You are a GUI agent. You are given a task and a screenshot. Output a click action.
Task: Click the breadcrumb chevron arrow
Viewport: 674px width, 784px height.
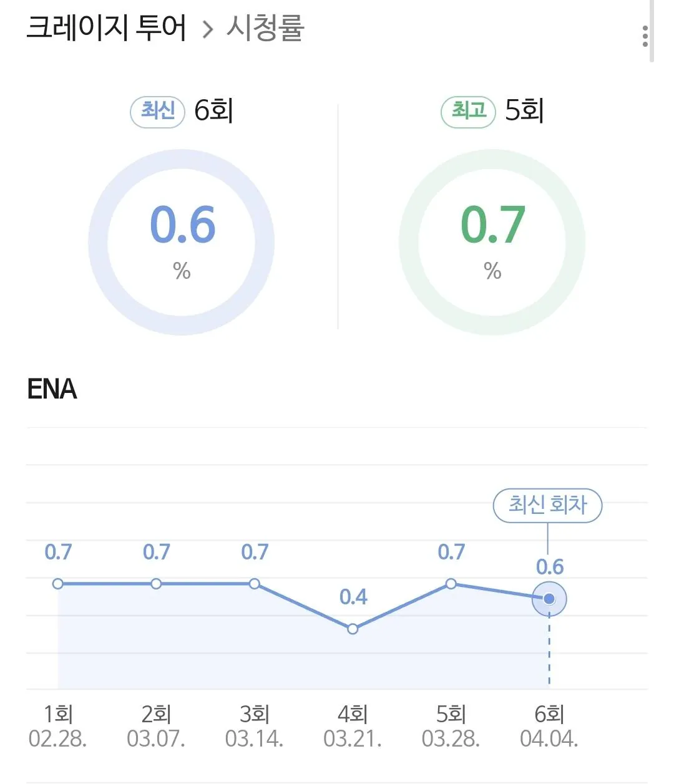pyautogui.click(x=208, y=29)
